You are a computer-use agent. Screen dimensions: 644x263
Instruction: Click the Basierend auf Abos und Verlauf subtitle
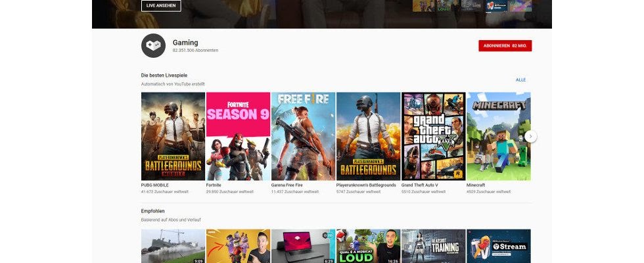(172, 220)
